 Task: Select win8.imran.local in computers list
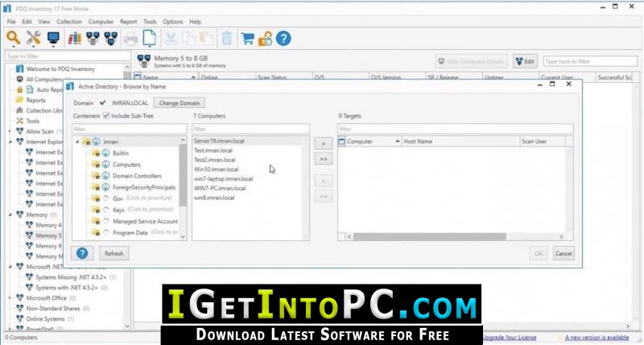[214, 197]
